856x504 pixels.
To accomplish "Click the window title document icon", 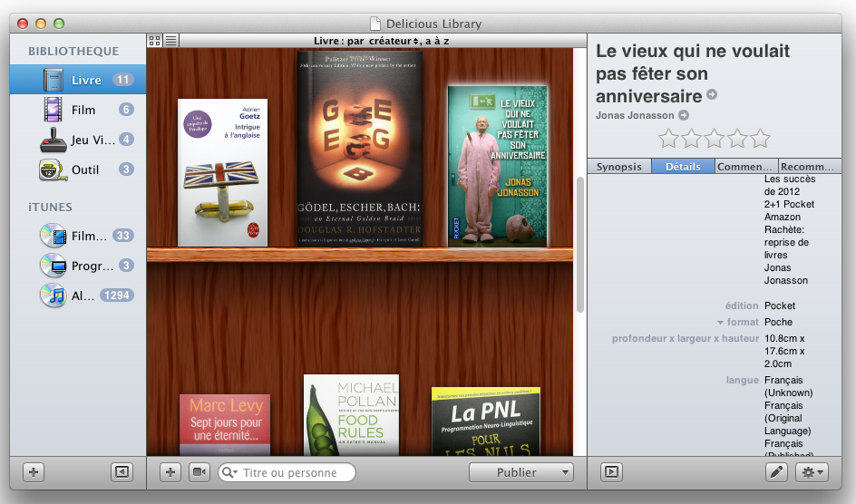I will [375, 24].
